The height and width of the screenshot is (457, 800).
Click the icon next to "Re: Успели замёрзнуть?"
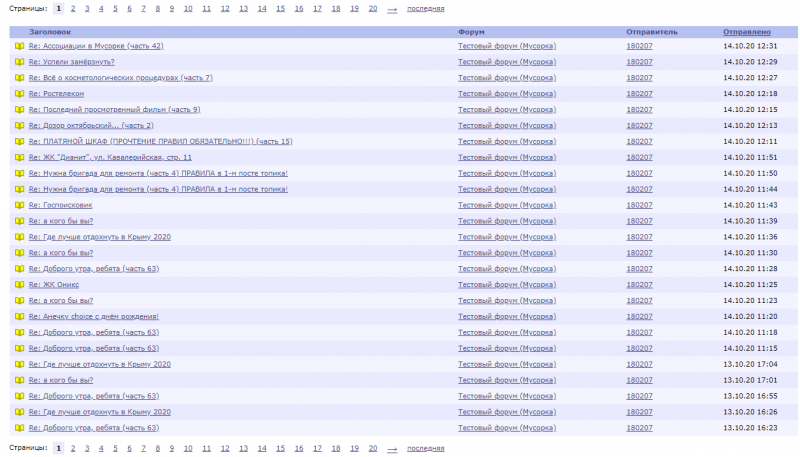[19, 62]
